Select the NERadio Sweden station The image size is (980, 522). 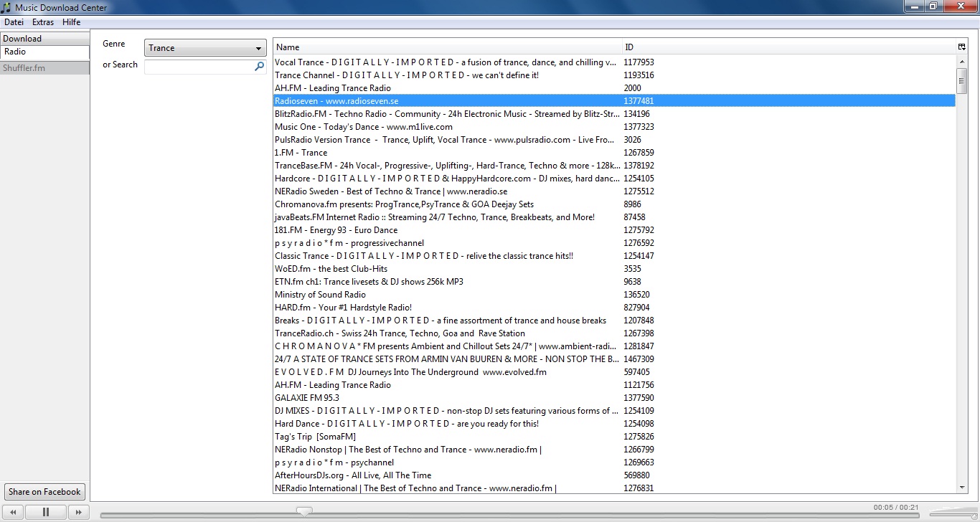(615, 191)
